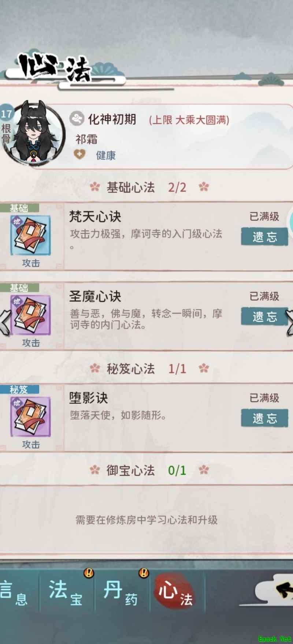
Task: Forget the 堕影诀 technique
Action: point(264,418)
